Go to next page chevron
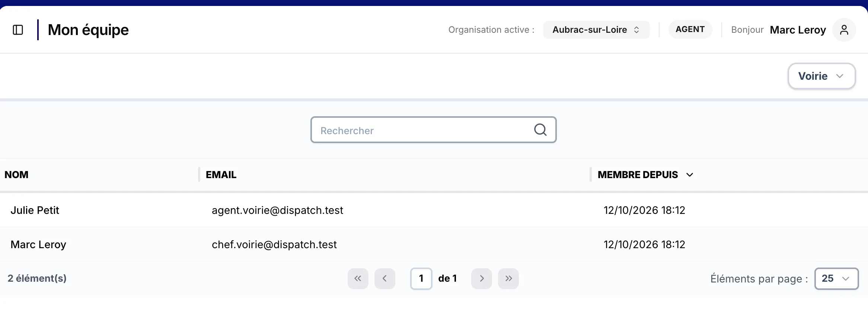 tap(482, 279)
